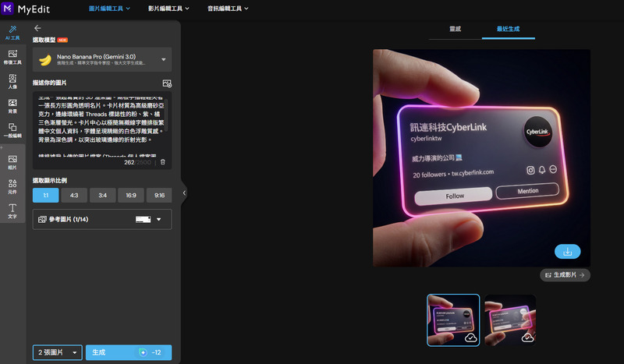624x364 pixels.
Task: Open the 元件 elements panel
Action: coord(12,186)
